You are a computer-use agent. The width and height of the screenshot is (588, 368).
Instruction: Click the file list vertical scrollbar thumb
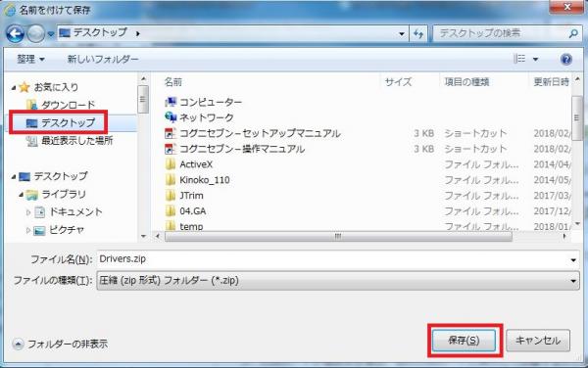(576, 117)
